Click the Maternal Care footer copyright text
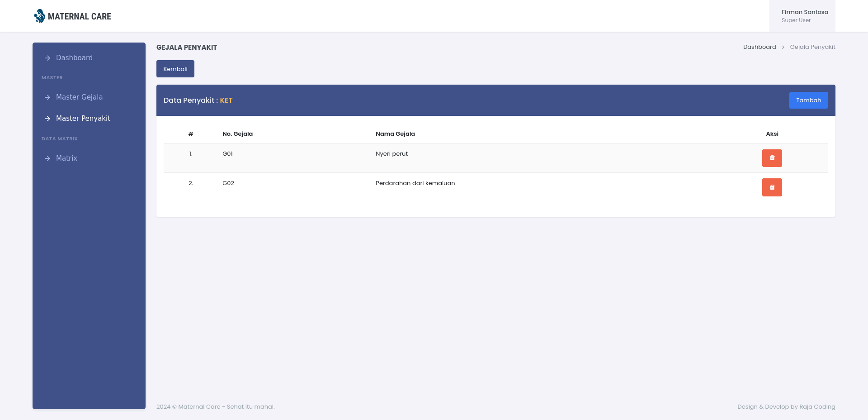Viewport: 868px width, 420px height. (215, 407)
